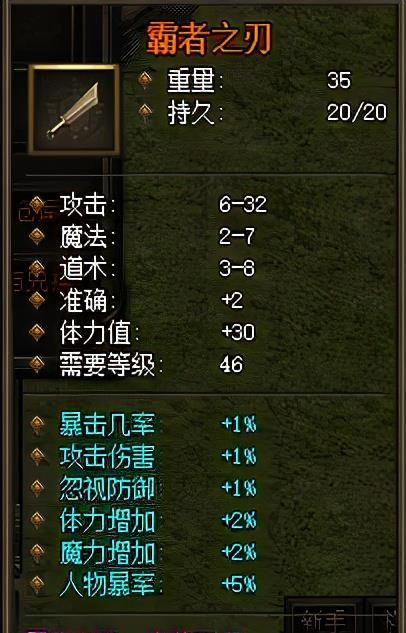Click the diamond bullet next to 暴击几率
Image resolution: width=406 pixels, height=633 pixels.
[37, 425]
